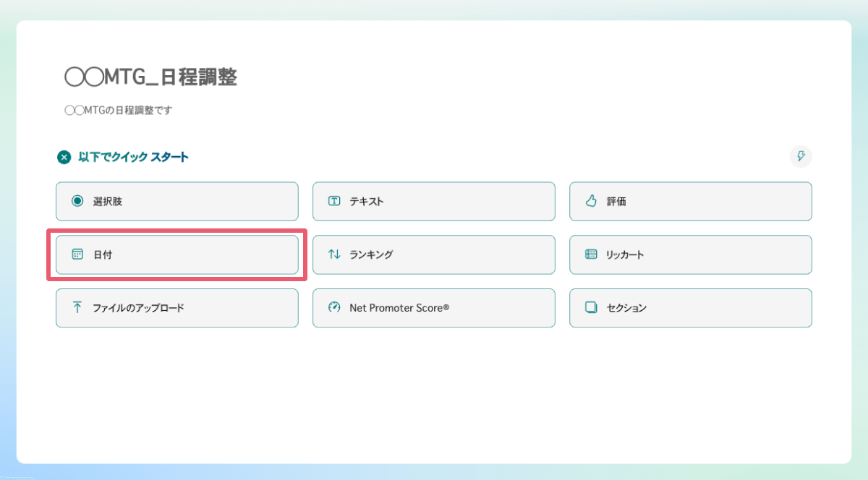Select the セクション section icon
Image resolution: width=868 pixels, height=480 pixels.
(591, 308)
